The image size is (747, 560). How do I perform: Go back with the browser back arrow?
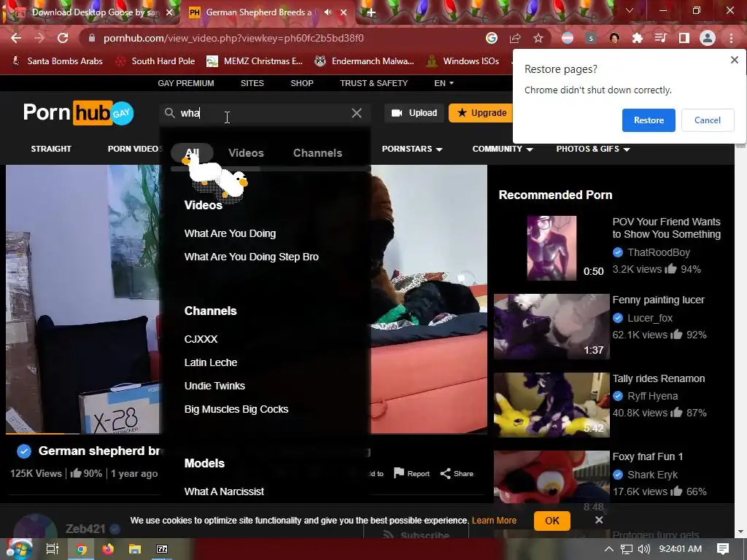tap(16, 38)
